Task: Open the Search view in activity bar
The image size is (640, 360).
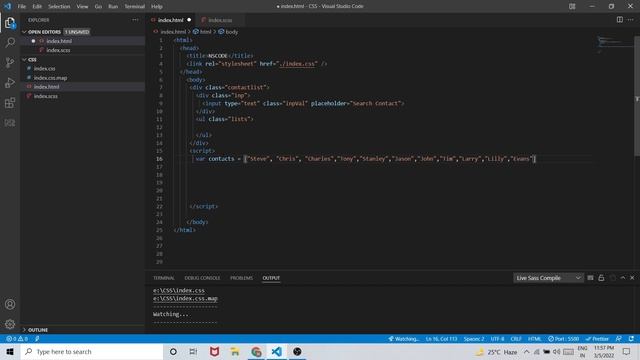Action: tap(10, 42)
